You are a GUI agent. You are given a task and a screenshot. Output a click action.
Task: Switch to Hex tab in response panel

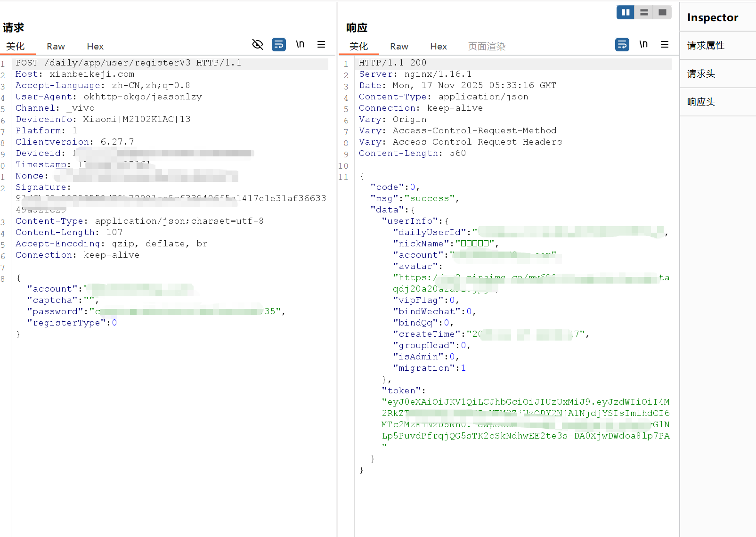point(439,46)
